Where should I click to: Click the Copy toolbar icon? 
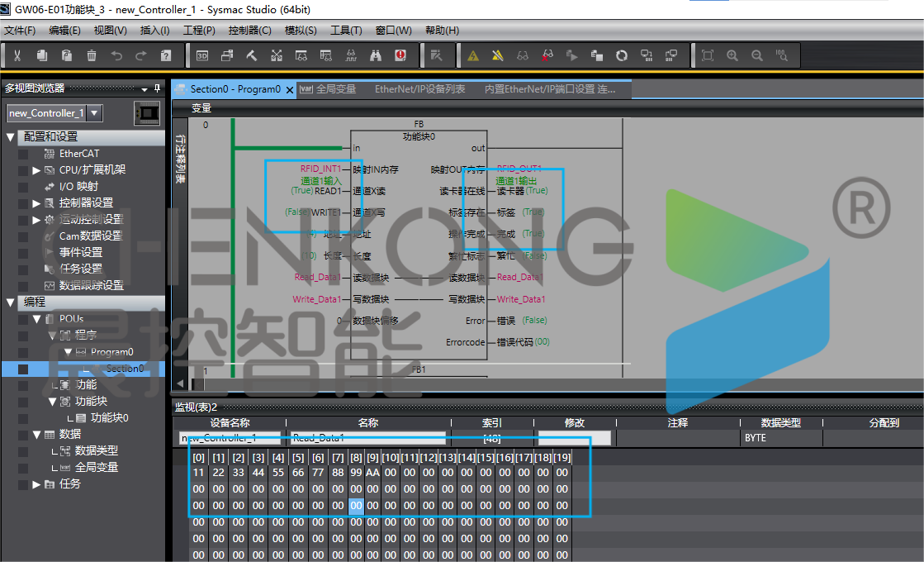coord(42,55)
